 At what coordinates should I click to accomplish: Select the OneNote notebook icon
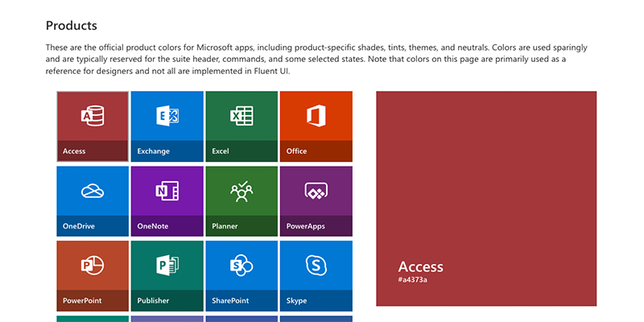167,191
